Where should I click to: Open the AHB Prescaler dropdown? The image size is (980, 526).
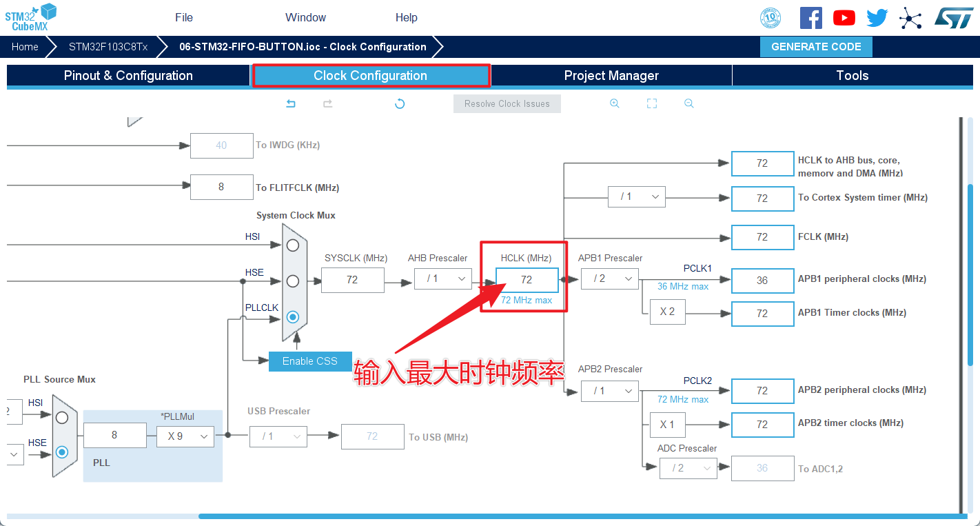point(442,279)
